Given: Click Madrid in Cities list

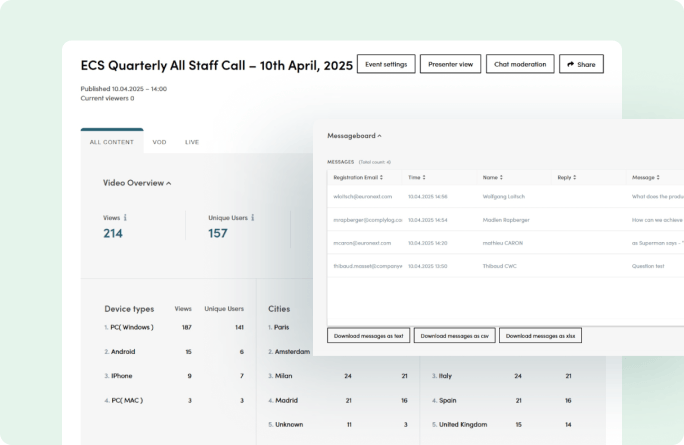Looking at the screenshot, I should [x=287, y=400].
